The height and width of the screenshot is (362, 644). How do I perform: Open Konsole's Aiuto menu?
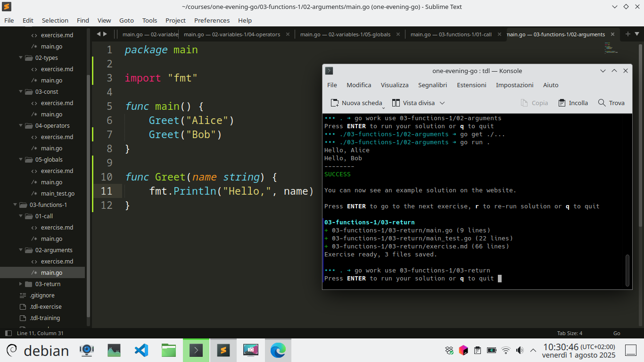pos(551,85)
